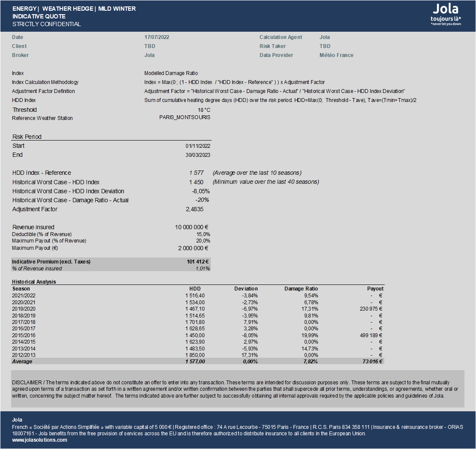Select the 2021/2022 season row label

pos(24,296)
